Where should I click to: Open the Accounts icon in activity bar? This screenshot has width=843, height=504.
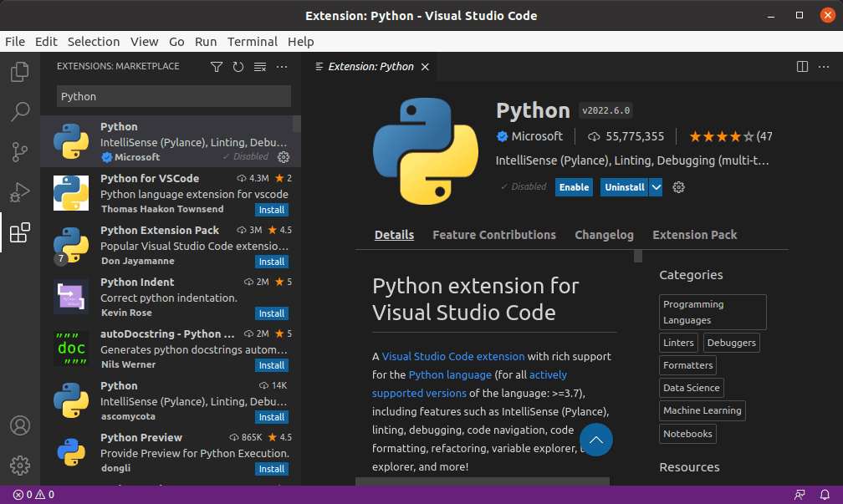tap(20, 425)
